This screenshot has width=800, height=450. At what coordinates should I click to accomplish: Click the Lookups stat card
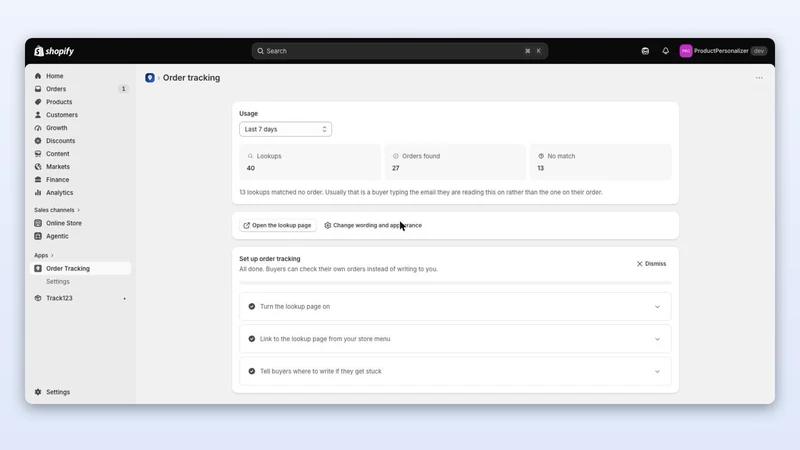point(310,162)
